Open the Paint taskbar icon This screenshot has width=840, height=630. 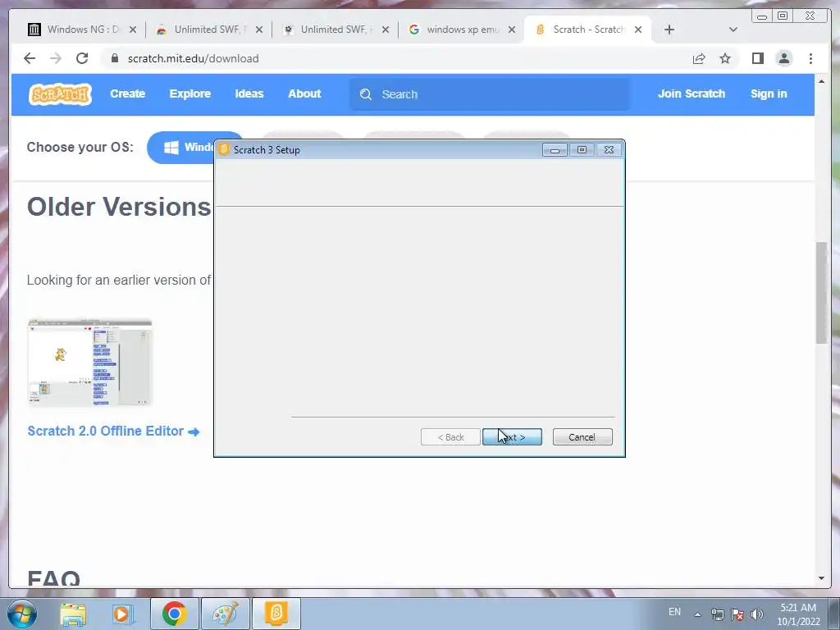[x=226, y=614]
